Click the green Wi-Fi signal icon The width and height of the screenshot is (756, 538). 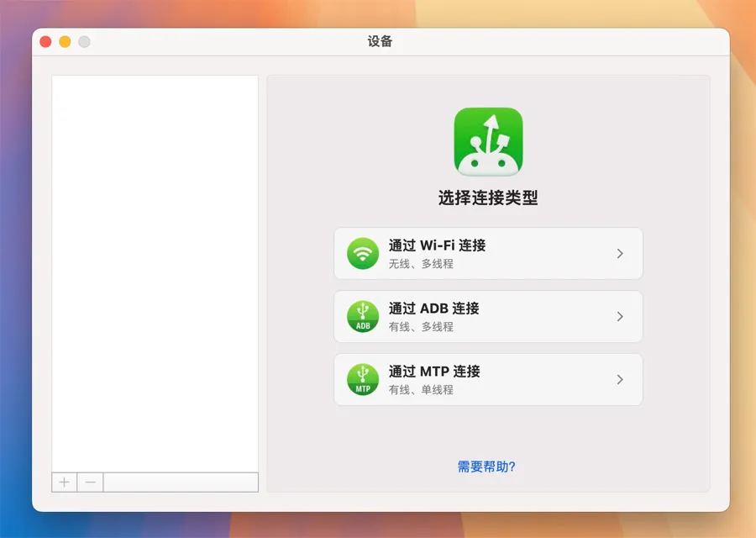click(363, 253)
